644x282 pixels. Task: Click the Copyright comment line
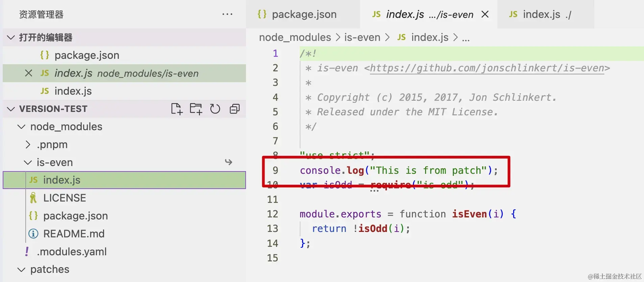[431, 97]
